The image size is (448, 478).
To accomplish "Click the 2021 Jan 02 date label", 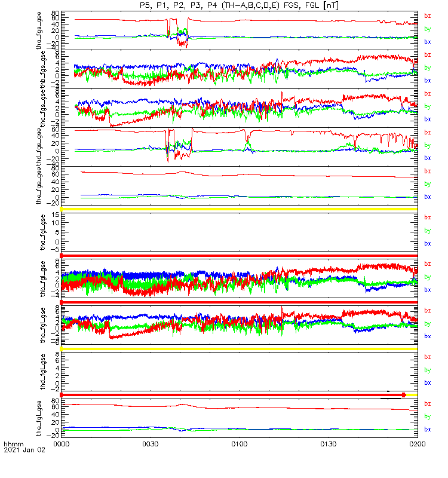I will point(24,450).
